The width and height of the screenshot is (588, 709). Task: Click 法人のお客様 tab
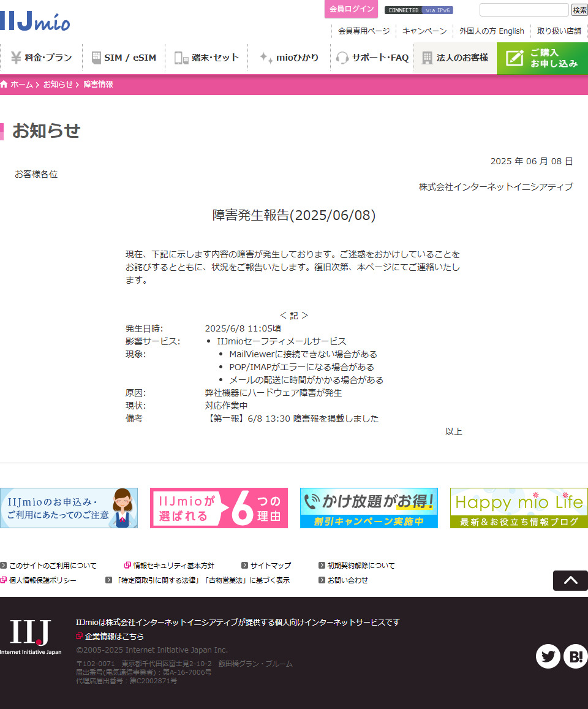point(454,58)
